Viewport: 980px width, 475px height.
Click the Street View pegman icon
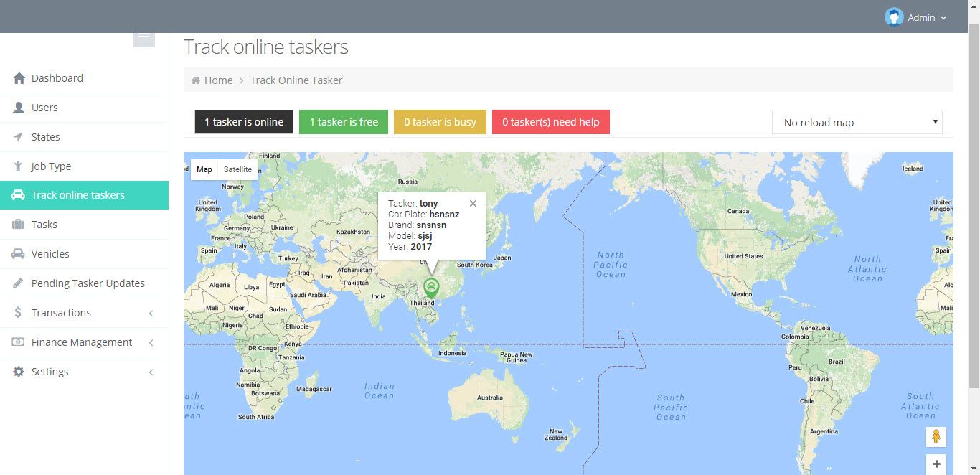[x=936, y=436]
